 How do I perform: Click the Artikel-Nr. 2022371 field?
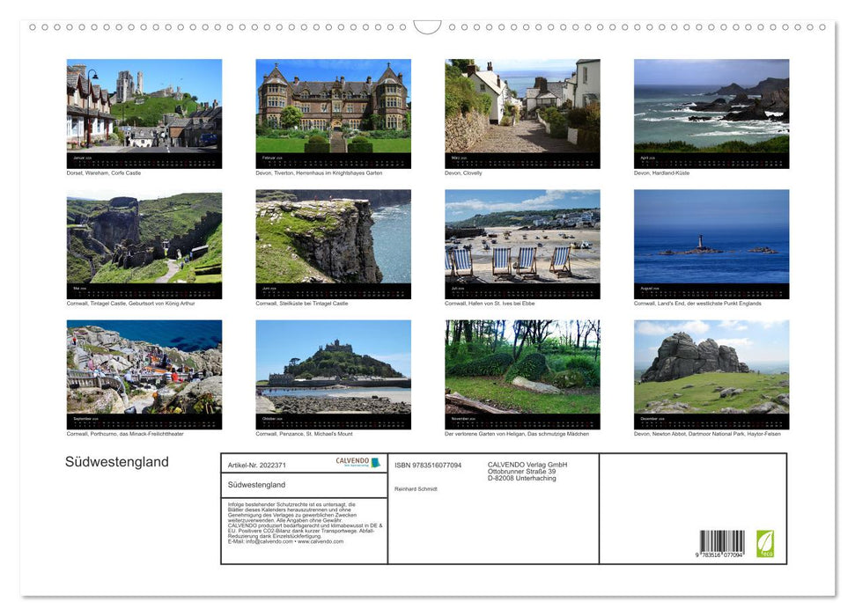(256, 465)
